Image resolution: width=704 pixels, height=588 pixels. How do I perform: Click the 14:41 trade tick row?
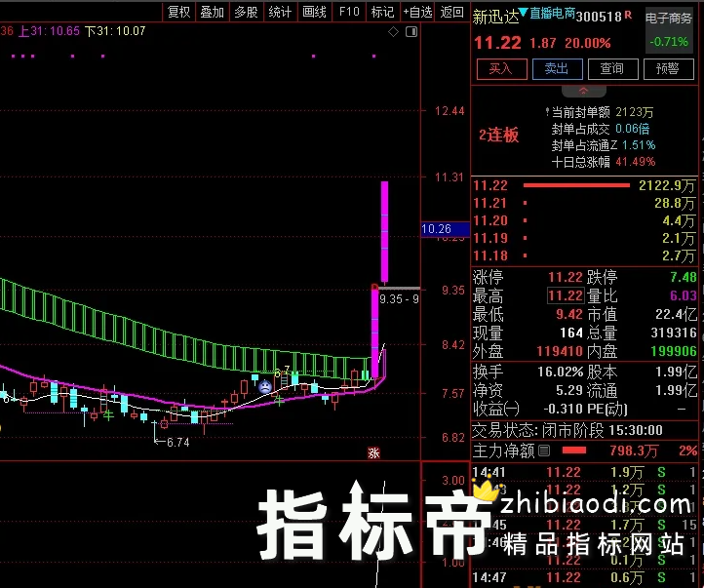[584, 472]
